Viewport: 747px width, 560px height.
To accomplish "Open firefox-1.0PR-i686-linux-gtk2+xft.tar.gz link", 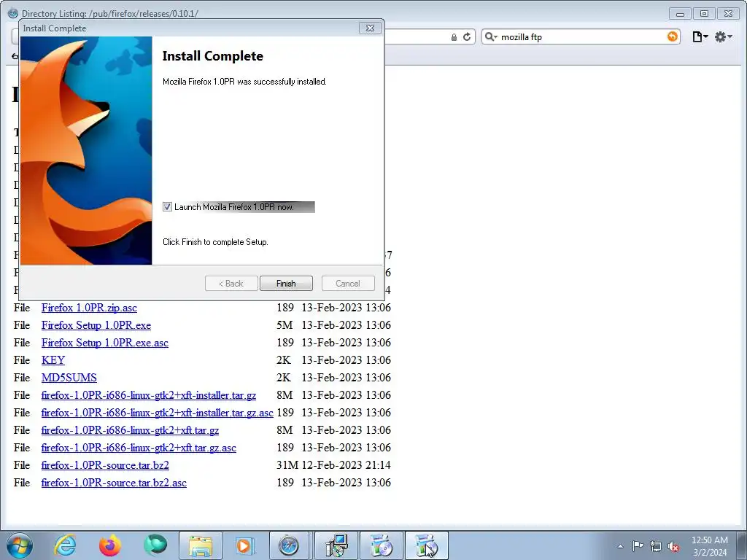I will [130, 430].
